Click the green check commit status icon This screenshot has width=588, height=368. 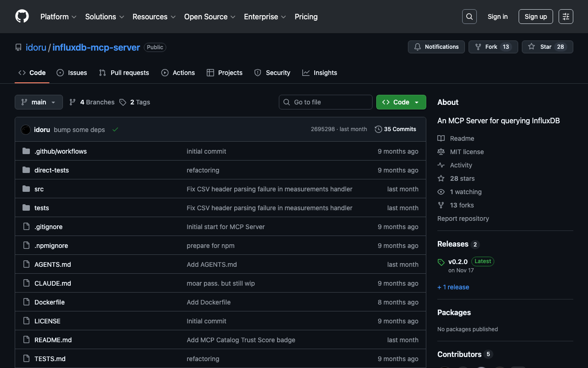(115, 130)
